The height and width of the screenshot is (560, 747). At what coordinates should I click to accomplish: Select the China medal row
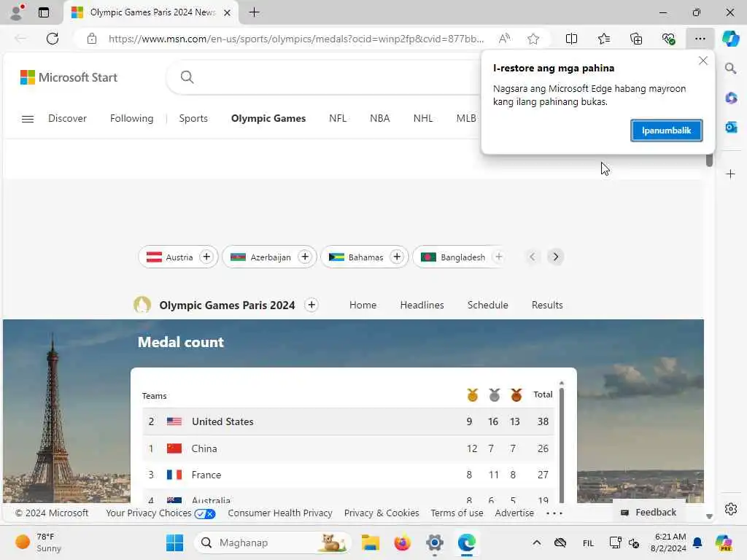pos(348,448)
